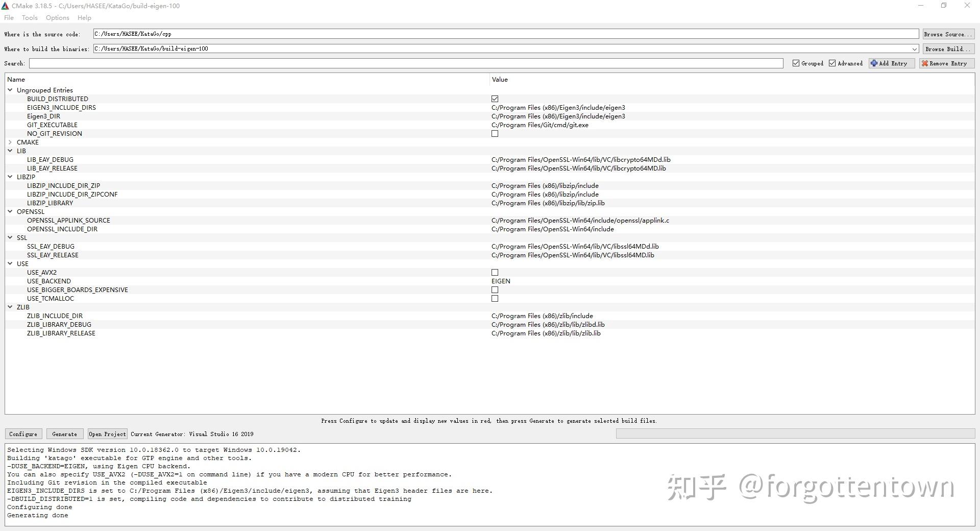
Task: Expand the CMAKE group
Action: [10, 142]
